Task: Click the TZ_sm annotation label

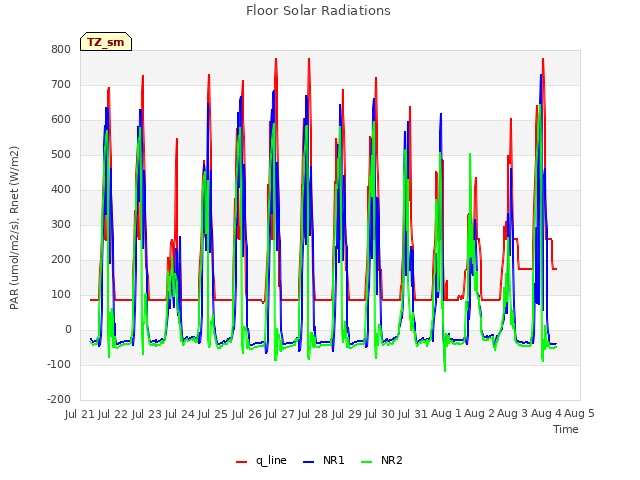Action: coord(106,42)
